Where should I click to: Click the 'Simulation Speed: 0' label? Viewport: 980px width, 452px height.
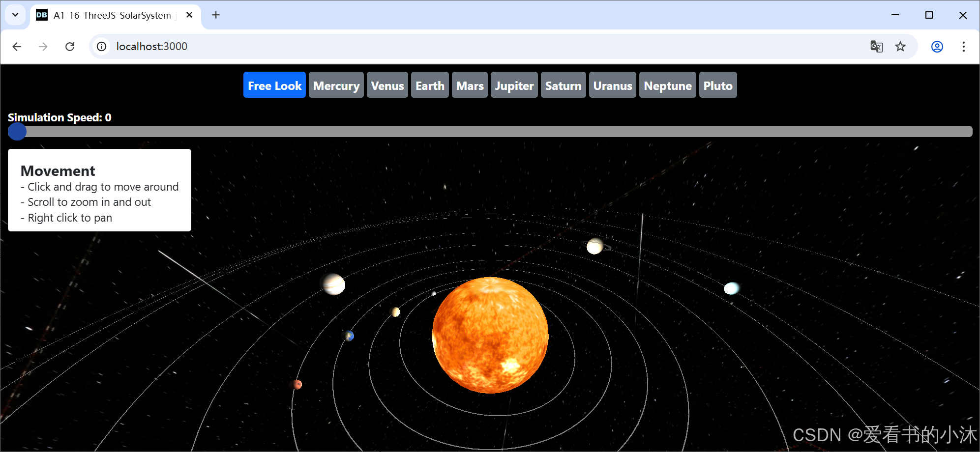tap(59, 117)
